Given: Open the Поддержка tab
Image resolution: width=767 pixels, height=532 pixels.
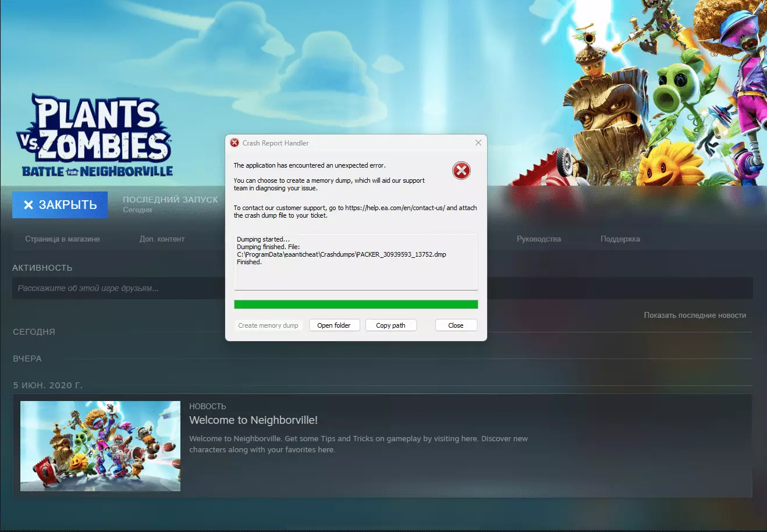Looking at the screenshot, I should tap(620, 239).
